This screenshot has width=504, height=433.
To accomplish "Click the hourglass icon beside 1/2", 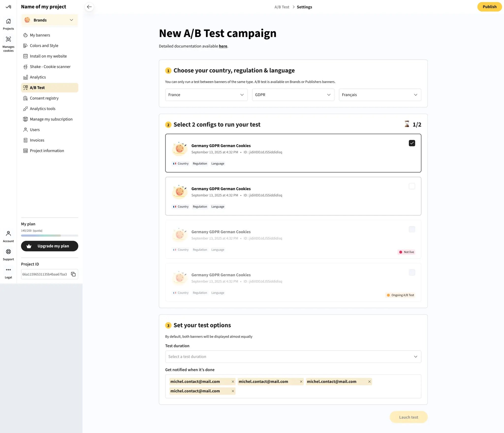I will click(407, 124).
